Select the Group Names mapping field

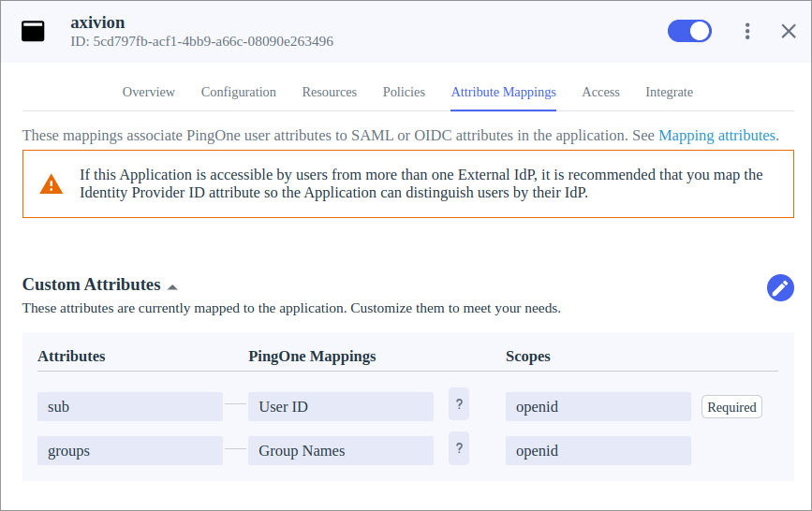point(341,450)
